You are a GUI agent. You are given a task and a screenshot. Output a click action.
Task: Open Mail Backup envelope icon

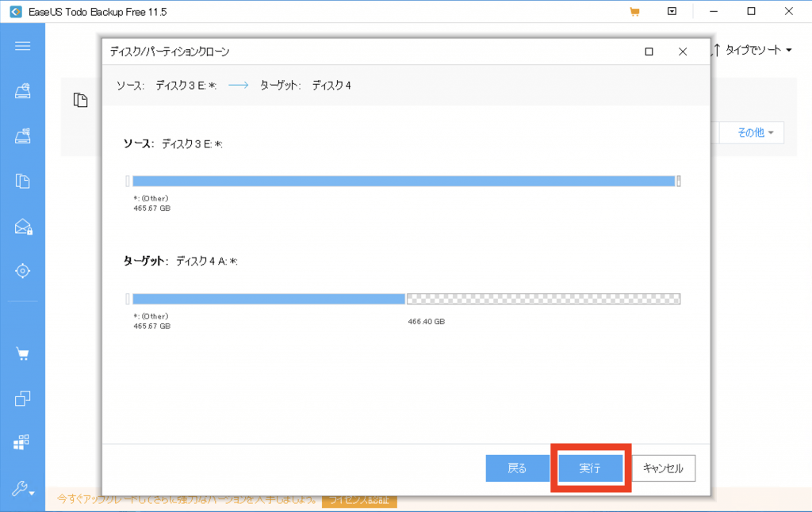tap(22, 227)
